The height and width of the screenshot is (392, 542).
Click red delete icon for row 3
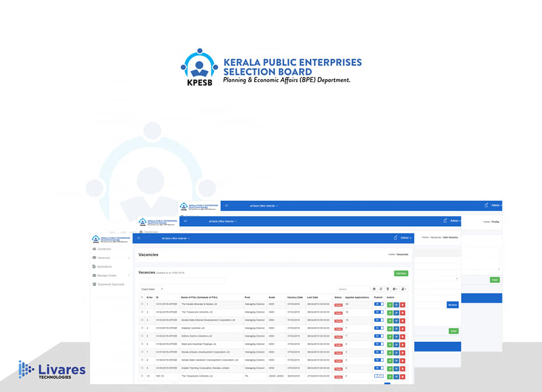[403, 321]
